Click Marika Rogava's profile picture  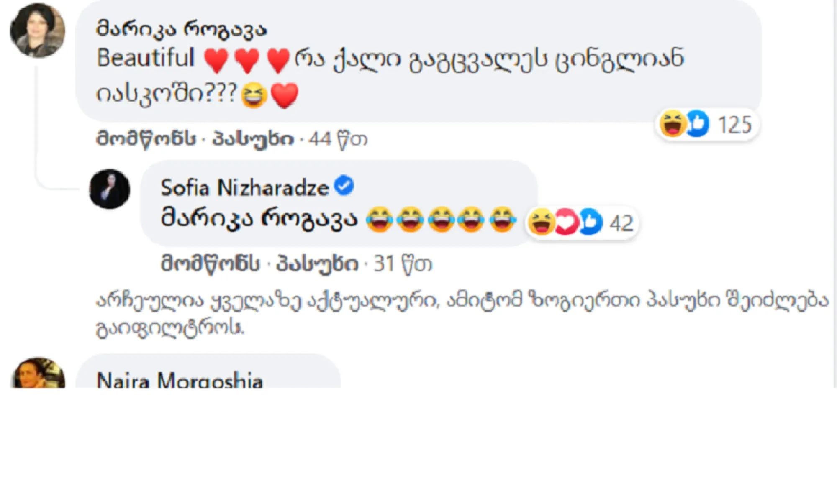(38, 31)
